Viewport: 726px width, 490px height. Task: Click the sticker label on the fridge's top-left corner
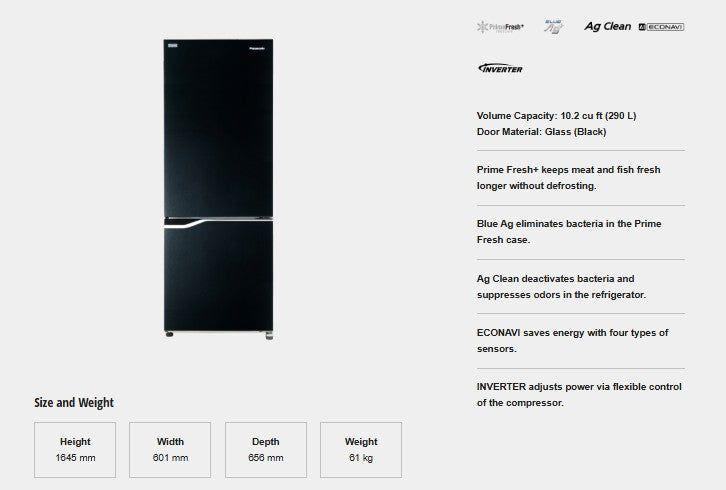173,45
